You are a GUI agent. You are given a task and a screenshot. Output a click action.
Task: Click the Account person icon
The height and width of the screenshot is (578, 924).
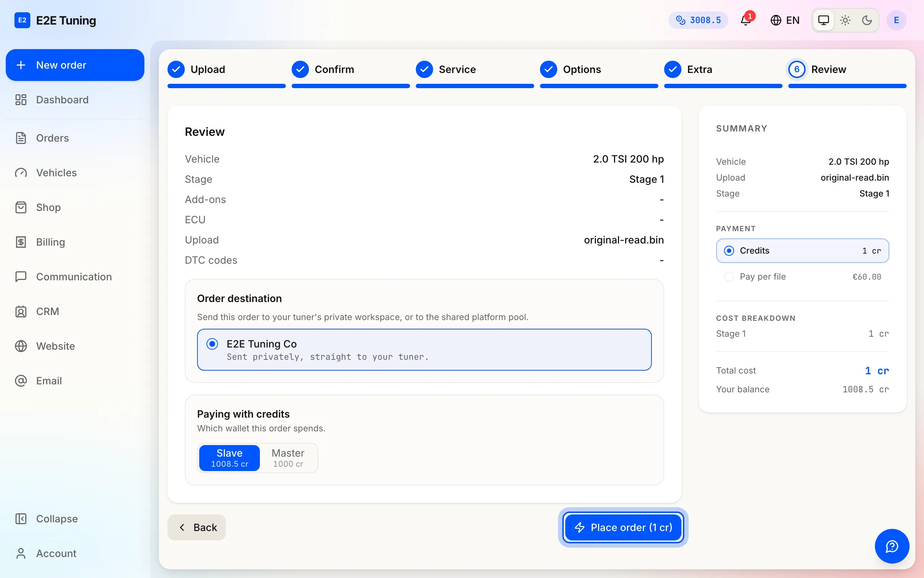tap(21, 553)
